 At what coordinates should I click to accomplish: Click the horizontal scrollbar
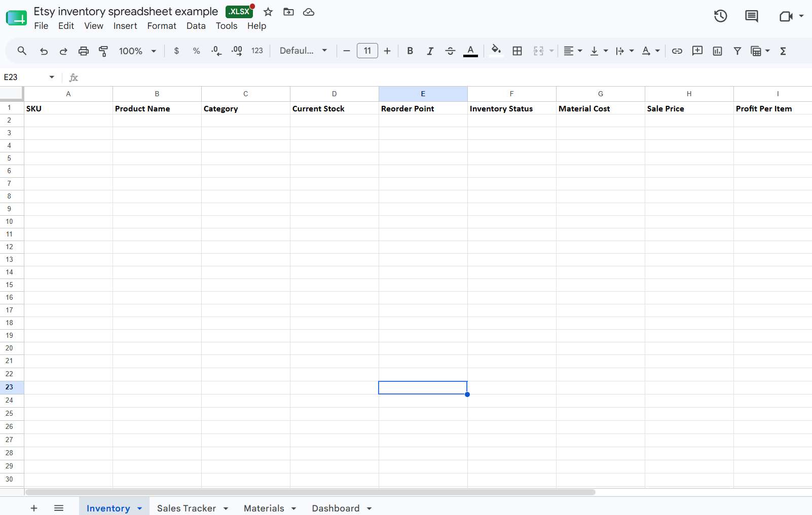pos(310,492)
